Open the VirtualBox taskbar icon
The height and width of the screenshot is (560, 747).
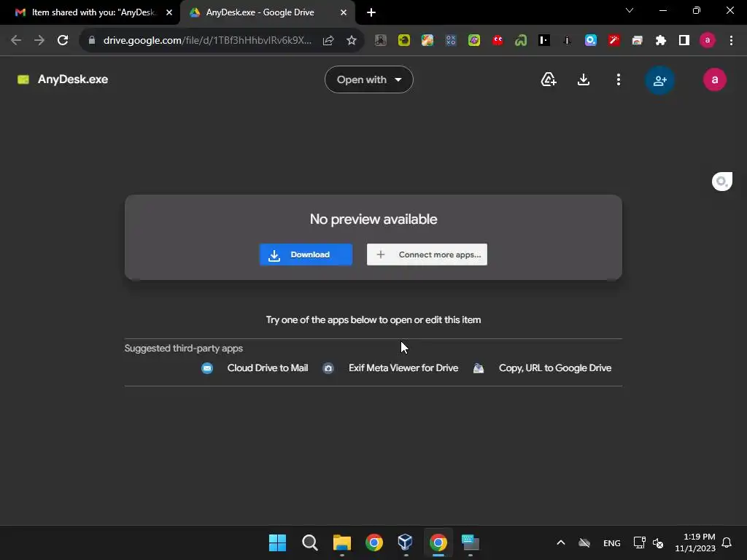[x=405, y=542]
